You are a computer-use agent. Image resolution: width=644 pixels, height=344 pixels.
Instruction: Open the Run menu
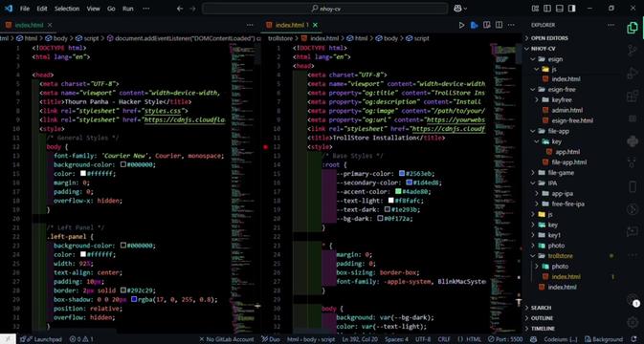[x=127, y=9]
